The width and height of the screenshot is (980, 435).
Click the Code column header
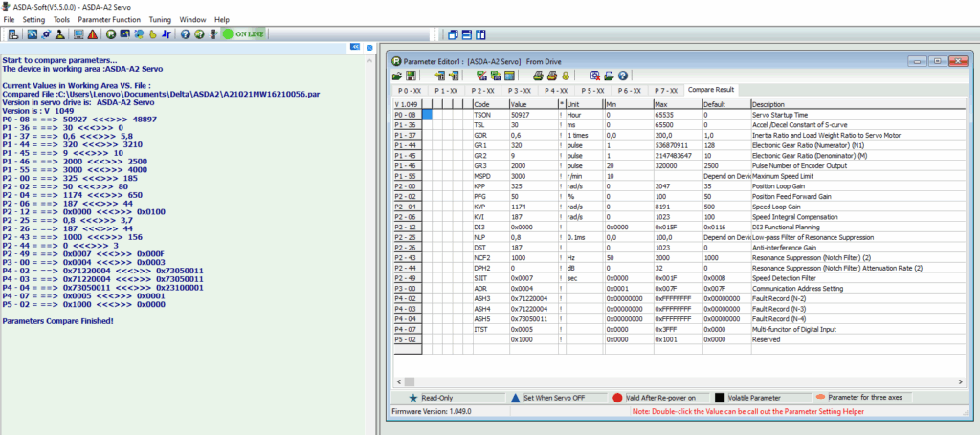point(482,103)
